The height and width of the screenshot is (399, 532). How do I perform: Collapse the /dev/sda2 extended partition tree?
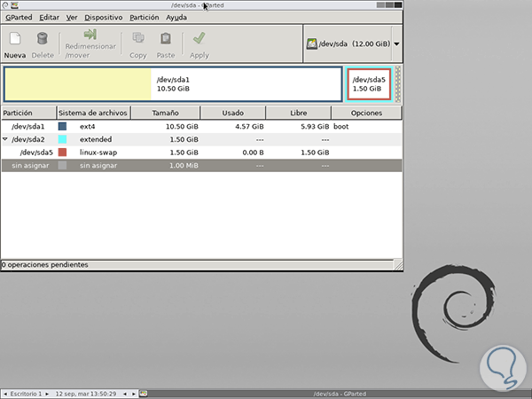5,139
